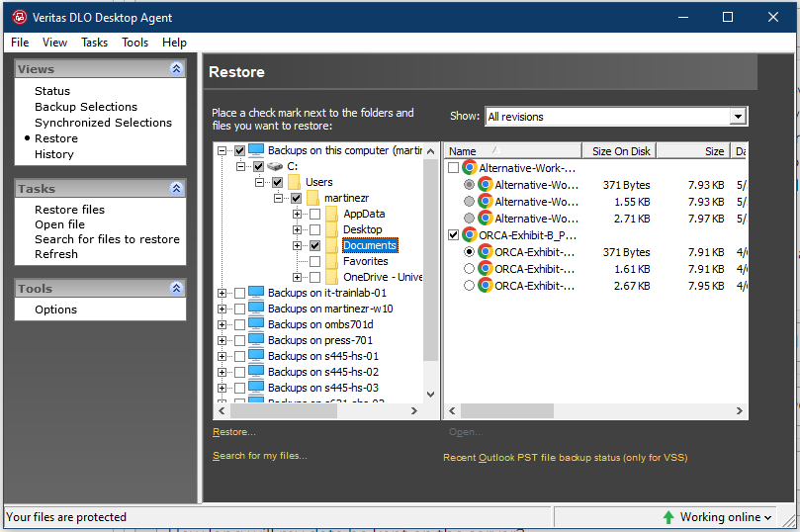Open the Tools menu
Screen dimensions: 800x532
coord(134,43)
